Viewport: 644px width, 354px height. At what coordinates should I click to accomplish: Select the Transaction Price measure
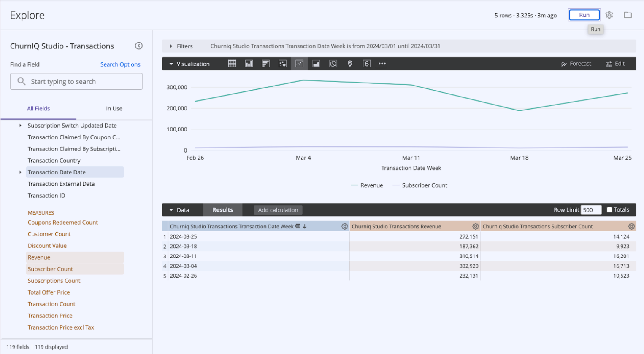50,316
